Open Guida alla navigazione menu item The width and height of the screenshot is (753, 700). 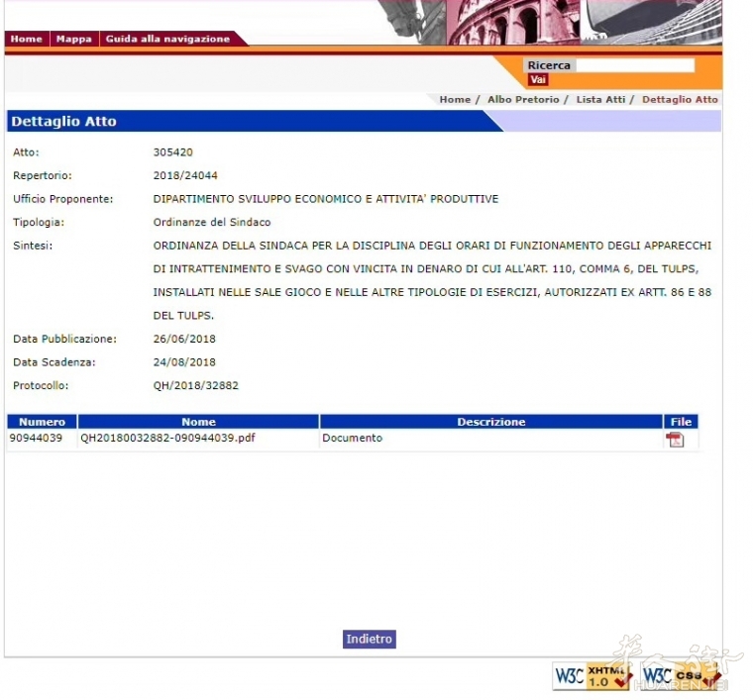(x=167, y=39)
